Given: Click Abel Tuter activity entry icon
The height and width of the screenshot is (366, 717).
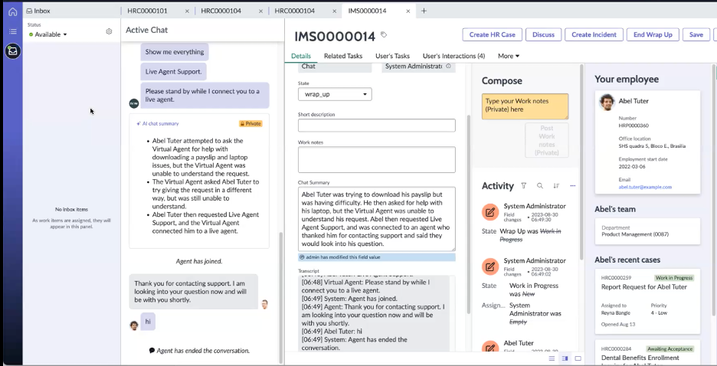Looking at the screenshot, I should [490, 347].
